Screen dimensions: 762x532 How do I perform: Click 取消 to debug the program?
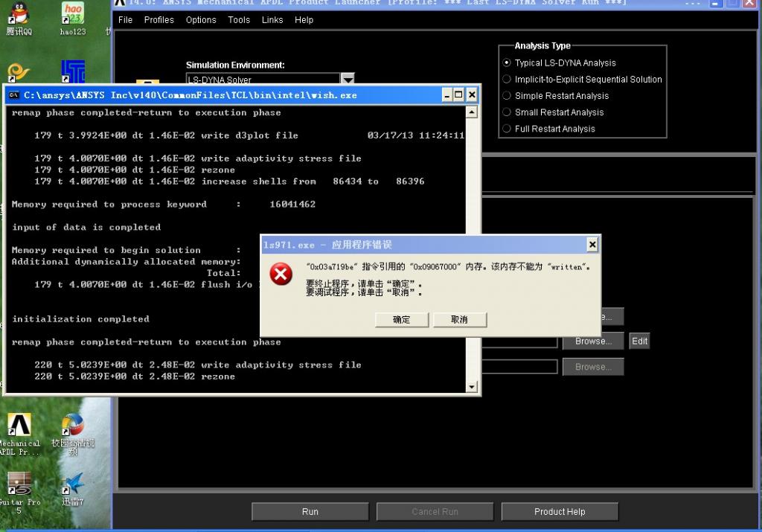(459, 319)
